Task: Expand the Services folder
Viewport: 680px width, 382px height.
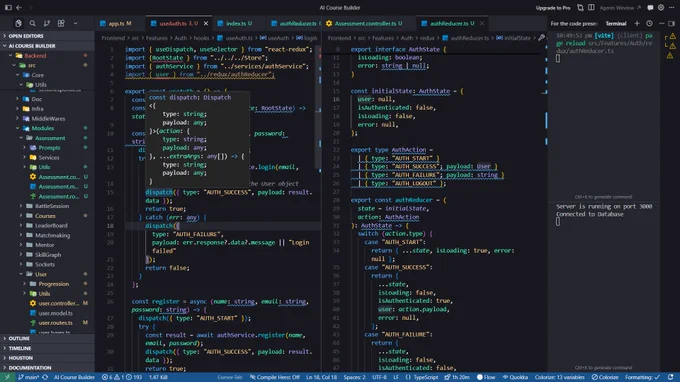Action: pos(47,157)
